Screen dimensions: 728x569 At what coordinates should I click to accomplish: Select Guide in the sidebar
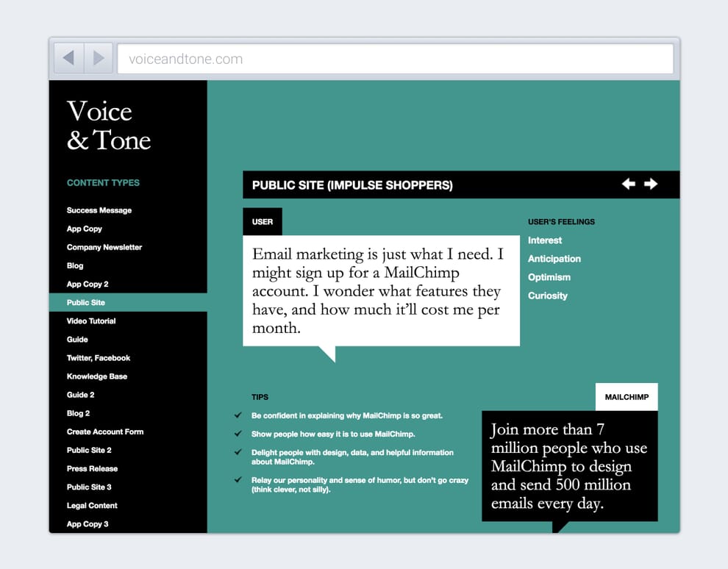[x=77, y=339]
